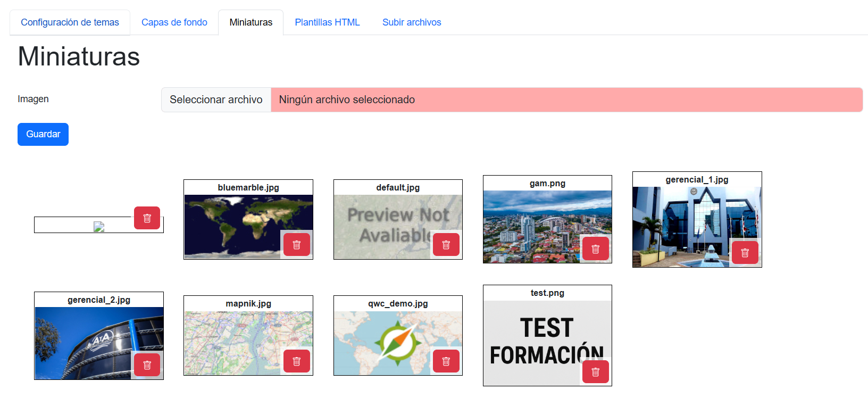This screenshot has width=868, height=414.
Task: Delete the broken unnamed thumbnail
Action: click(x=147, y=218)
